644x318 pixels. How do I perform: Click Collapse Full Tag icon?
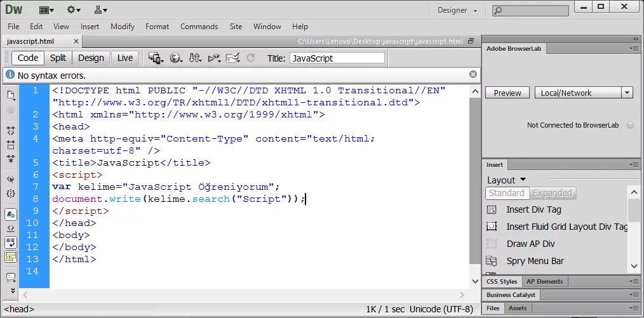pyautogui.click(x=11, y=131)
